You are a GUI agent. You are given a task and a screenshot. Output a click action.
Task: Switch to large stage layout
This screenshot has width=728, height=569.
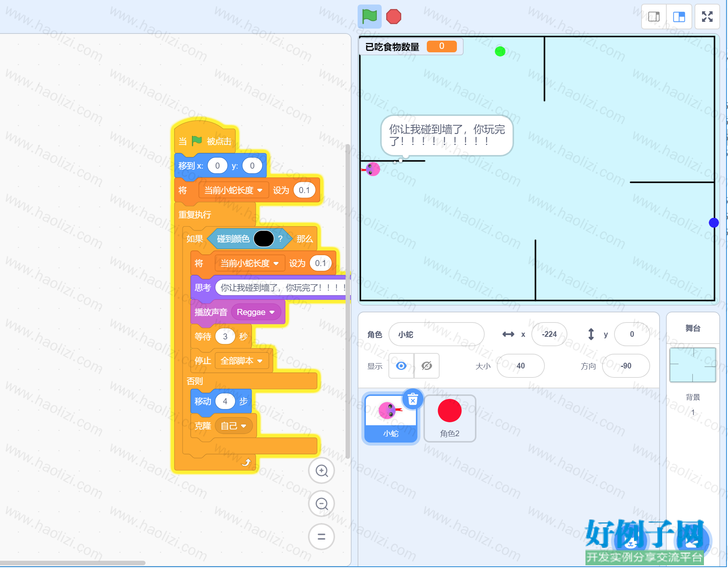(679, 17)
